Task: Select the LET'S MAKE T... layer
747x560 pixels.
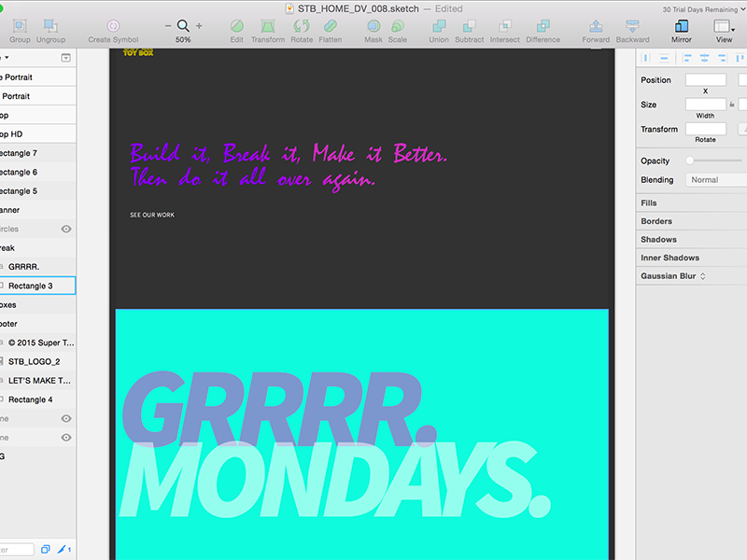Action: pos(37,381)
